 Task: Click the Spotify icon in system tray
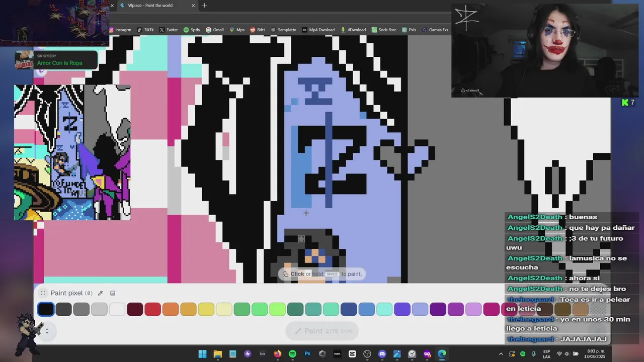pos(523,354)
